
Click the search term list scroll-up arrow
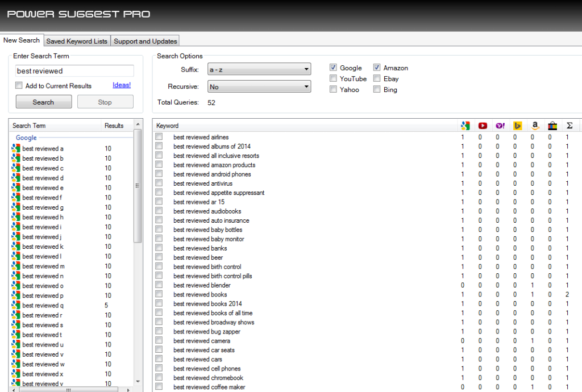(x=138, y=124)
